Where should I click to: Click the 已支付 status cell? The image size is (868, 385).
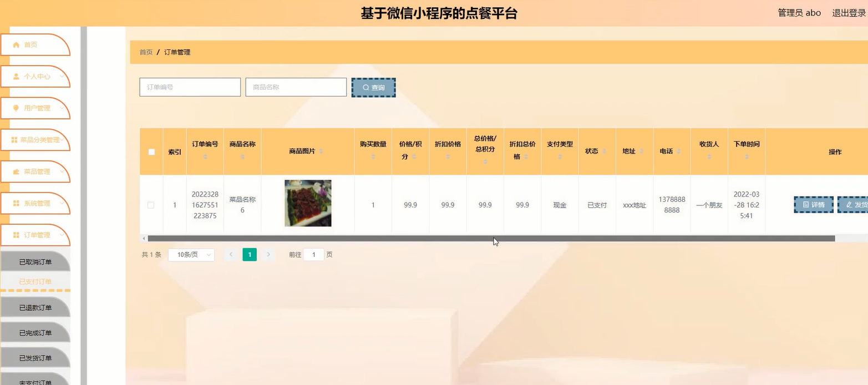[597, 205]
